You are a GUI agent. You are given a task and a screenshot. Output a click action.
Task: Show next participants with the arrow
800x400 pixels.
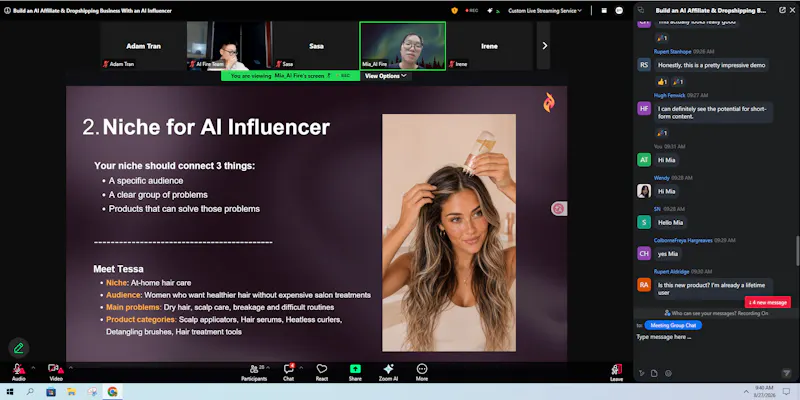pos(544,45)
